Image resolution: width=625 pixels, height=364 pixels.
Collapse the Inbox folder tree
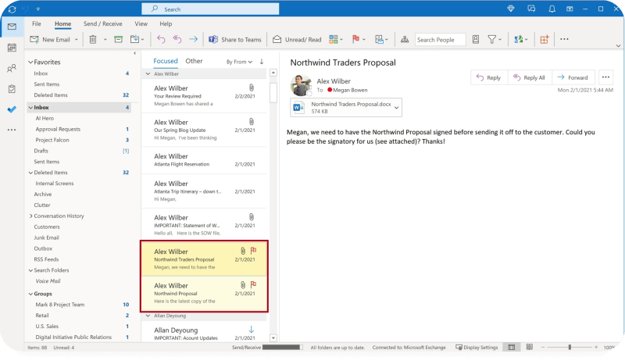(30, 108)
